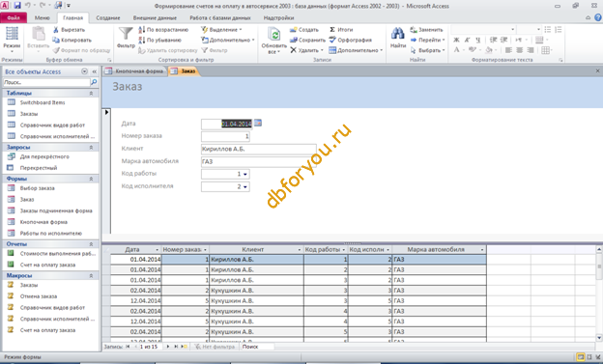Viewport: 603px width, 364px height.
Task: Click the Copy (Копировать) icon
Action: (56, 40)
